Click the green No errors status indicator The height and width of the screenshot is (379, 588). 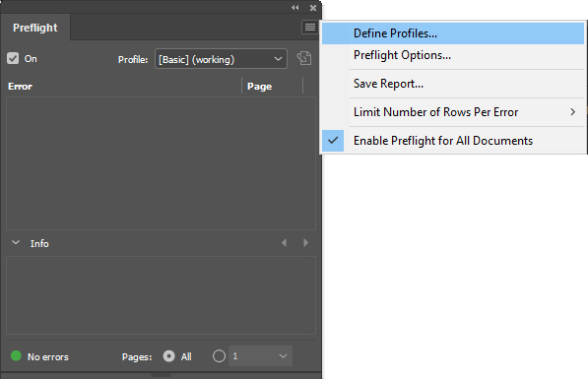tap(16, 355)
